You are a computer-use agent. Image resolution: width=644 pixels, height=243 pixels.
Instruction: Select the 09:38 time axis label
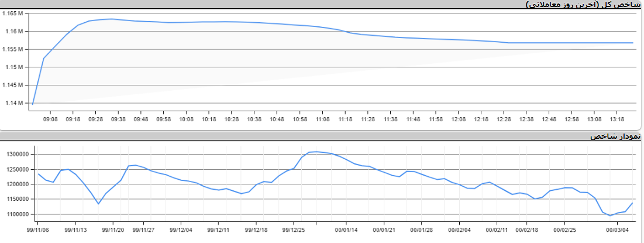coord(118,119)
